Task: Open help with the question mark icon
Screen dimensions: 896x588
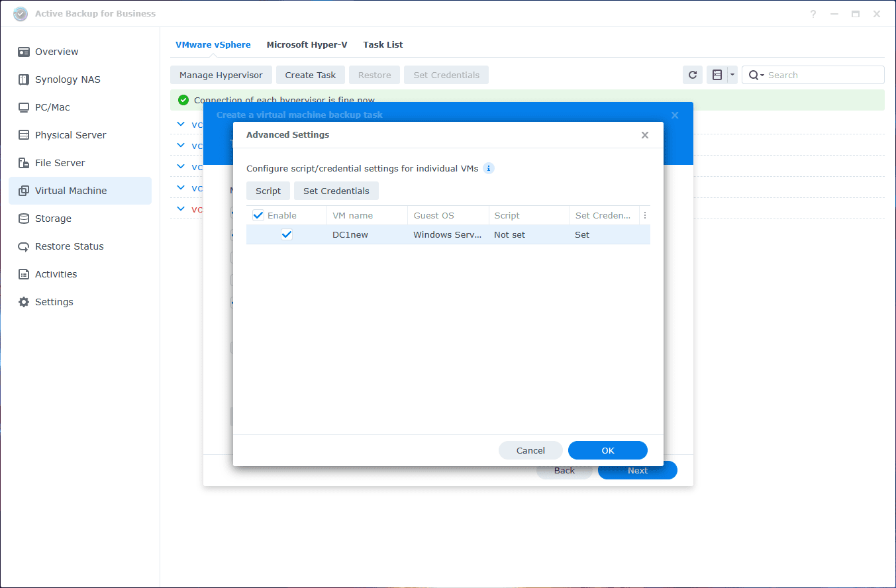Action: point(813,14)
